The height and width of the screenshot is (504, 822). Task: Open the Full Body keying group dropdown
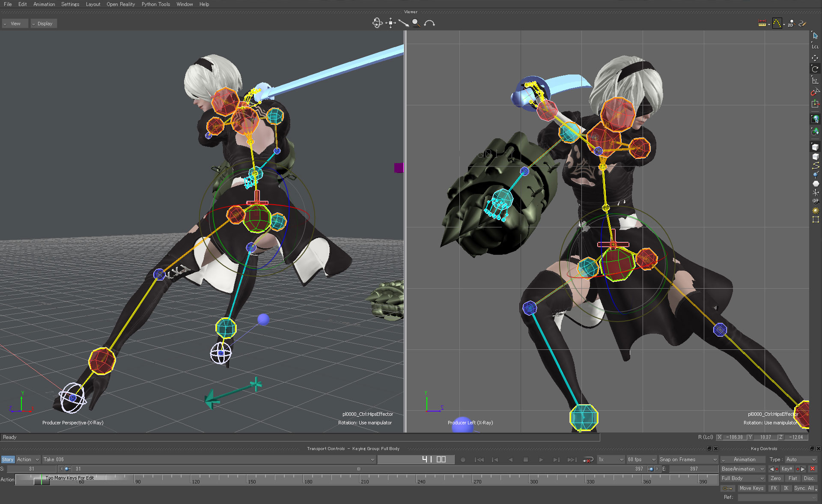pyautogui.click(x=743, y=478)
